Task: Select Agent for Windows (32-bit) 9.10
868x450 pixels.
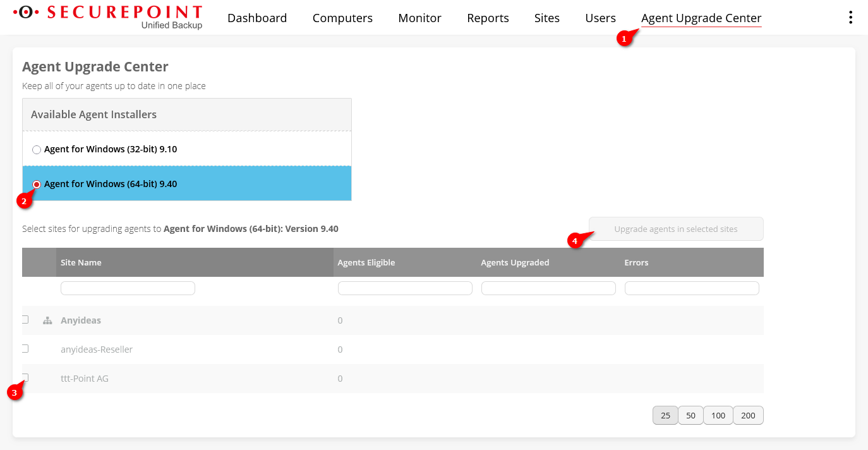Action: (x=37, y=150)
